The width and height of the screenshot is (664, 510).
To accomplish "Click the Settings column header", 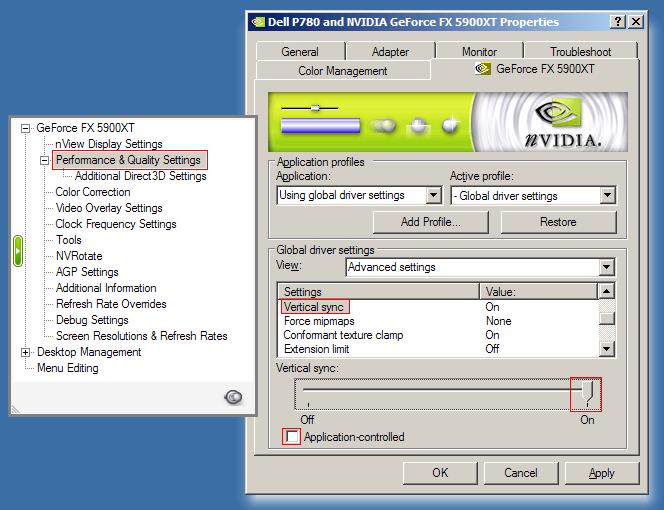I will coord(379,291).
